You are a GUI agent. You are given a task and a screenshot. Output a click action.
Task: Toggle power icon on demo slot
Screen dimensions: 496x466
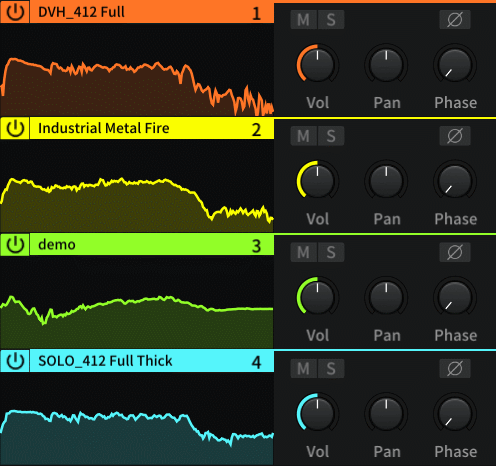coord(15,244)
